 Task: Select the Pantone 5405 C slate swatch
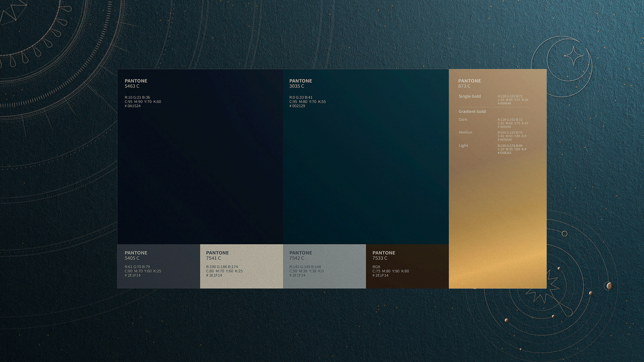(x=159, y=266)
